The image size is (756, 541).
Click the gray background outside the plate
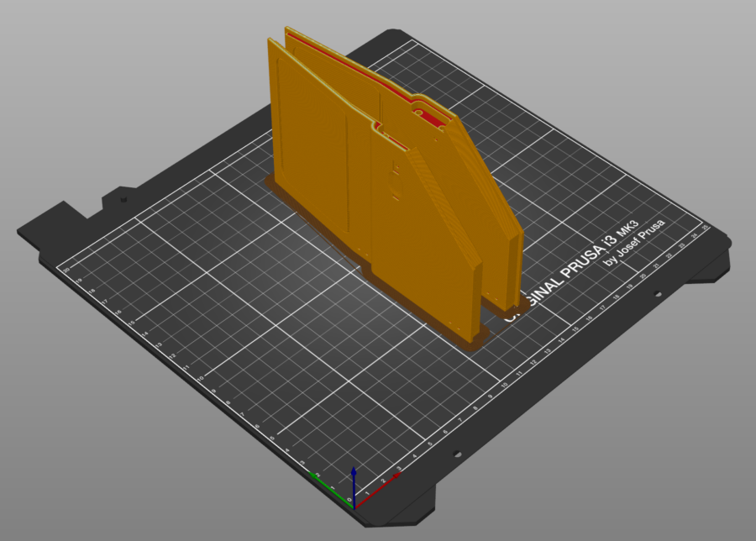point(84,84)
